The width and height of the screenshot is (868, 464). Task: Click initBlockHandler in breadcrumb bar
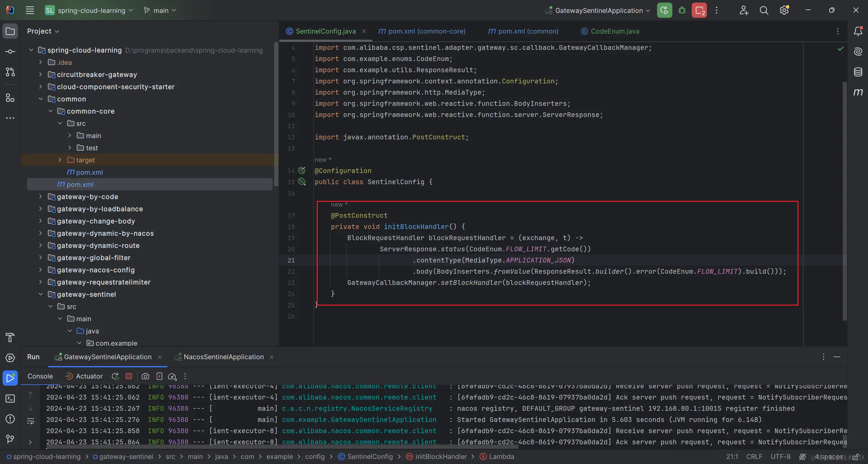pyautogui.click(x=441, y=457)
